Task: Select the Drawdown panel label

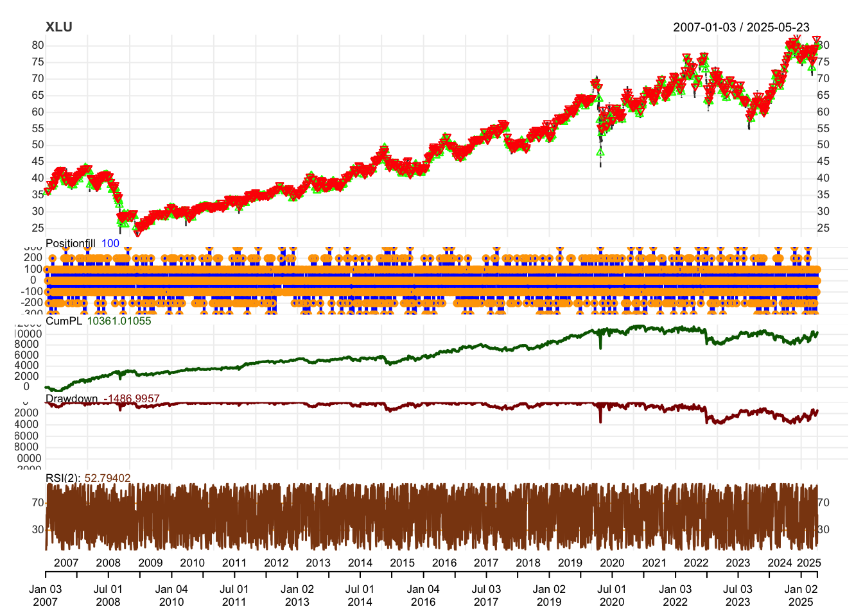Action: pos(72,398)
